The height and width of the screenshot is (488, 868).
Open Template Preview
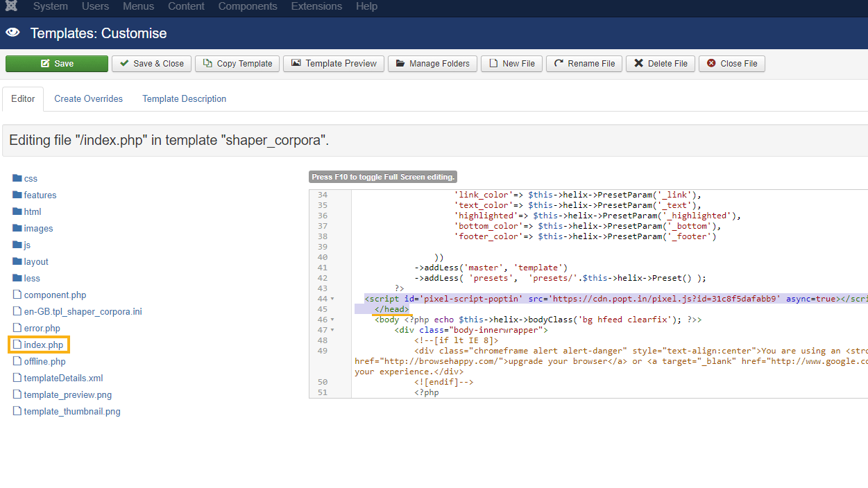coord(334,63)
